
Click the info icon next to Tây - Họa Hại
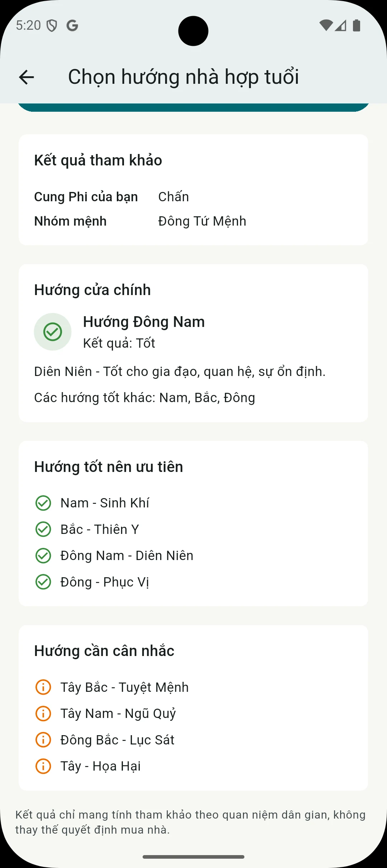pyautogui.click(x=43, y=766)
